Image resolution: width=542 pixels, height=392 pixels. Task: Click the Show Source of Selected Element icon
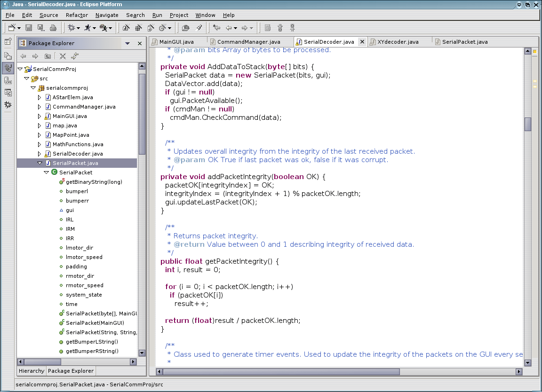268,28
